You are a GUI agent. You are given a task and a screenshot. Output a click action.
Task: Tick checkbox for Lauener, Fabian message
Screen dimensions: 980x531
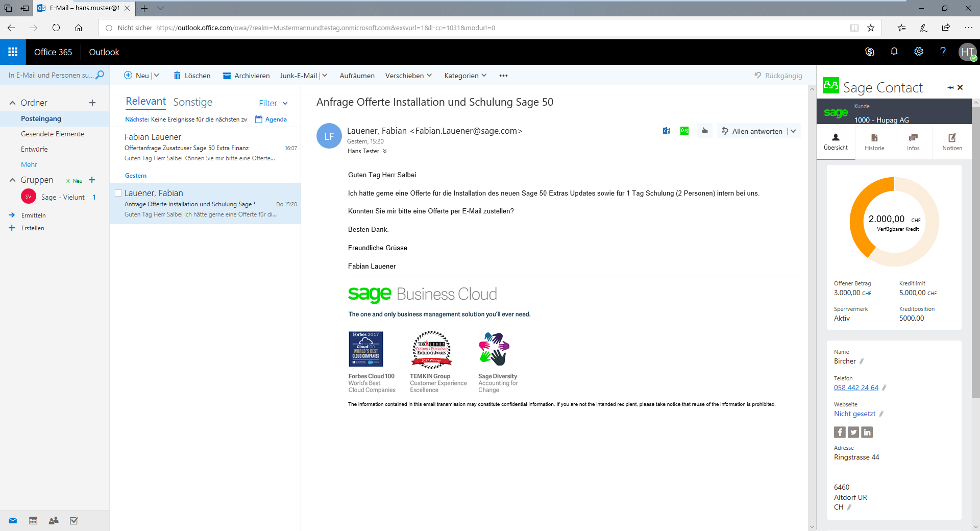(118, 193)
